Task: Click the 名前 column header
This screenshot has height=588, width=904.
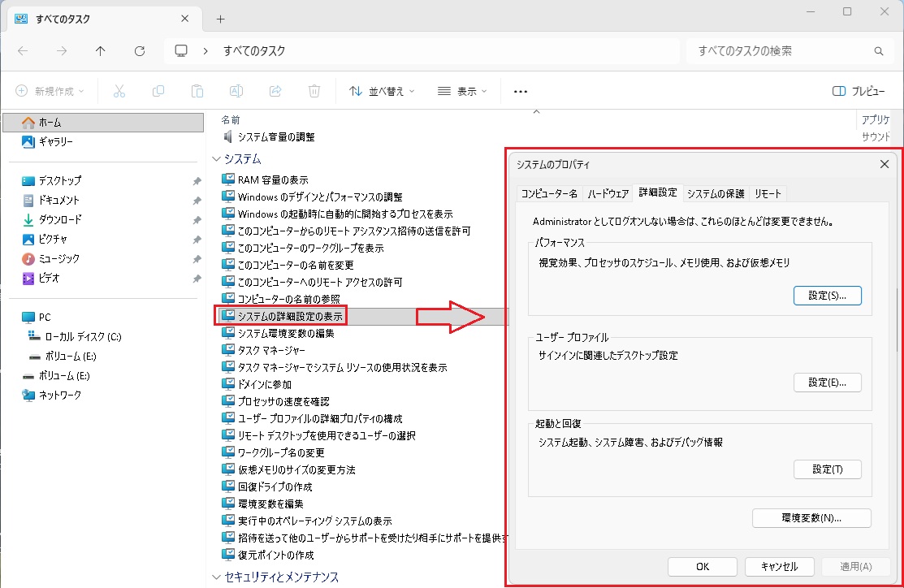Action: click(x=231, y=120)
